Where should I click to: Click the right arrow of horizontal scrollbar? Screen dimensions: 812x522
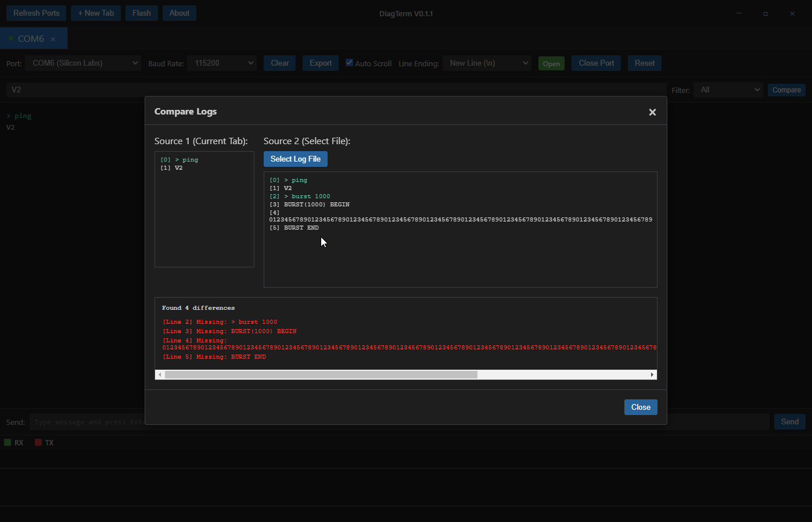coord(652,375)
